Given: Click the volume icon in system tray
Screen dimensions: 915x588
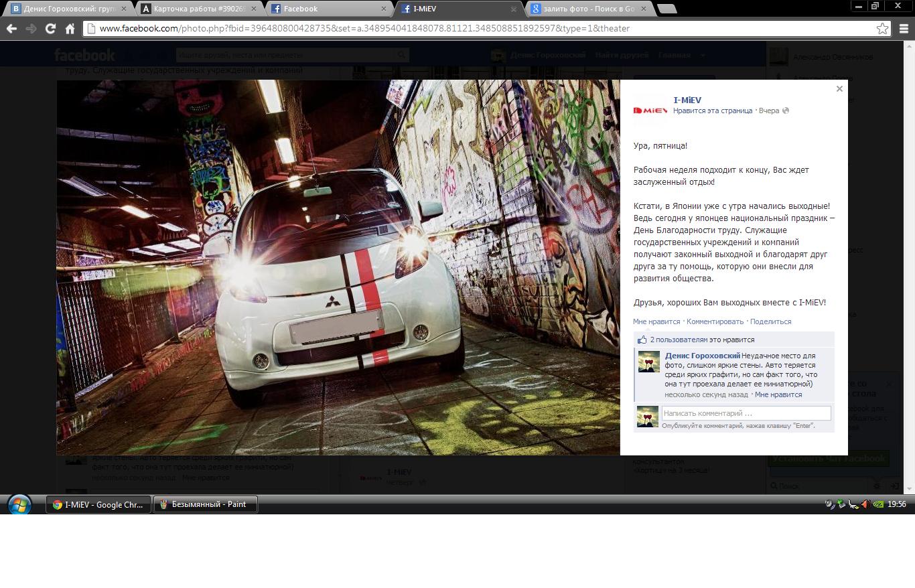Looking at the screenshot, I should [865, 504].
